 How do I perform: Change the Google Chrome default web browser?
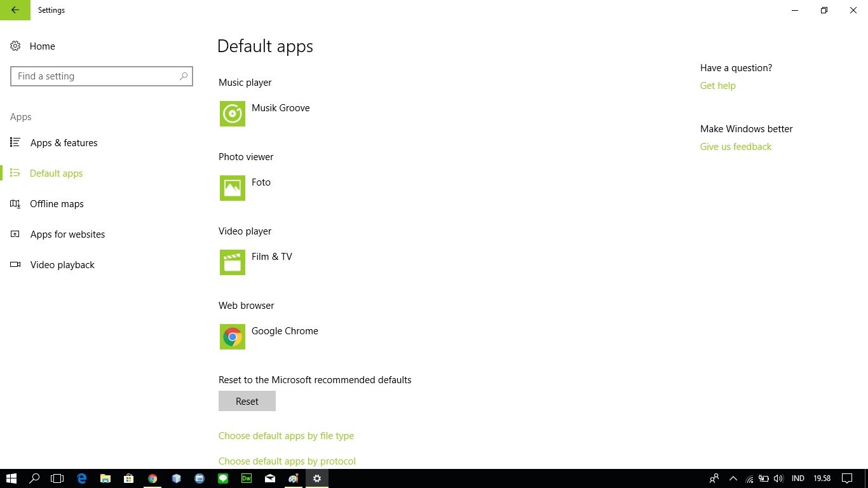[269, 337]
